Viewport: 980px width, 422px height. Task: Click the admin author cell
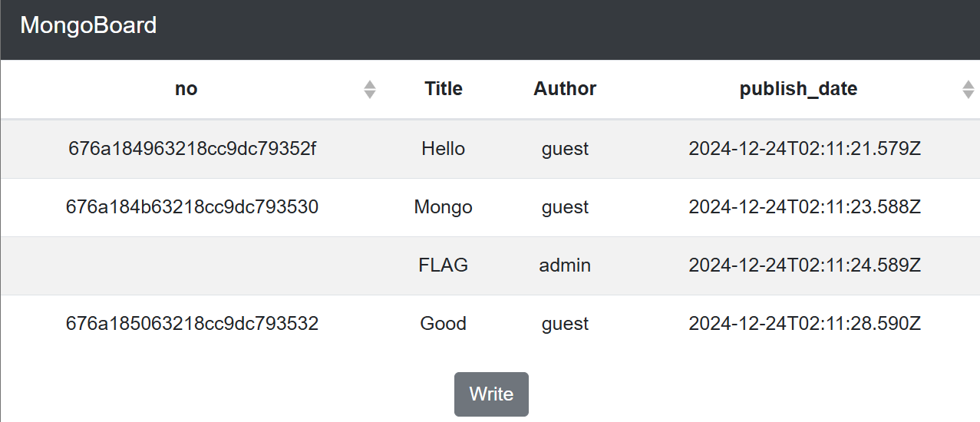coord(565,265)
